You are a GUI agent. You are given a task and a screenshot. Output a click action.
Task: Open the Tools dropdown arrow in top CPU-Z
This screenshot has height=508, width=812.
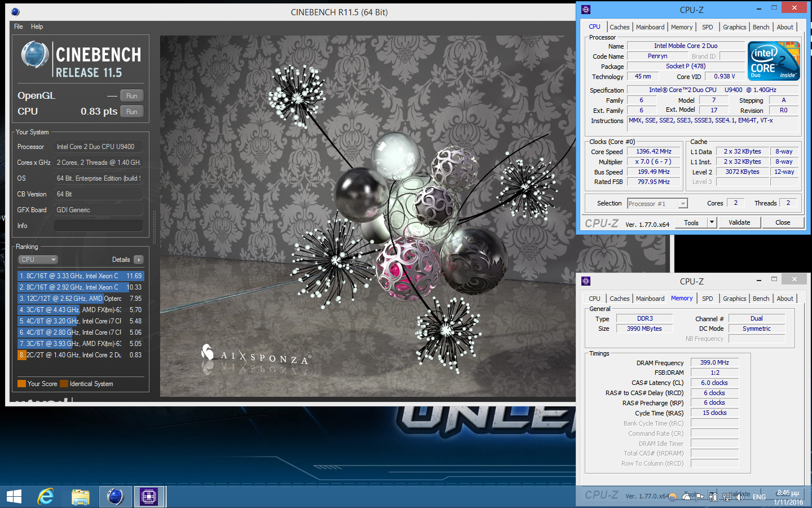pos(712,223)
